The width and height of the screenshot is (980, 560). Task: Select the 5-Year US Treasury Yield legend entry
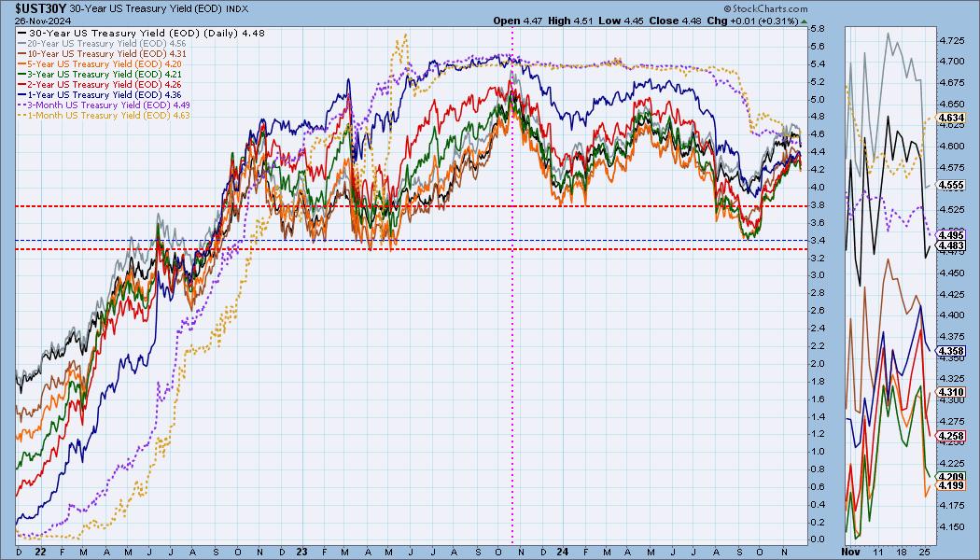pyautogui.click(x=100, y=63)
